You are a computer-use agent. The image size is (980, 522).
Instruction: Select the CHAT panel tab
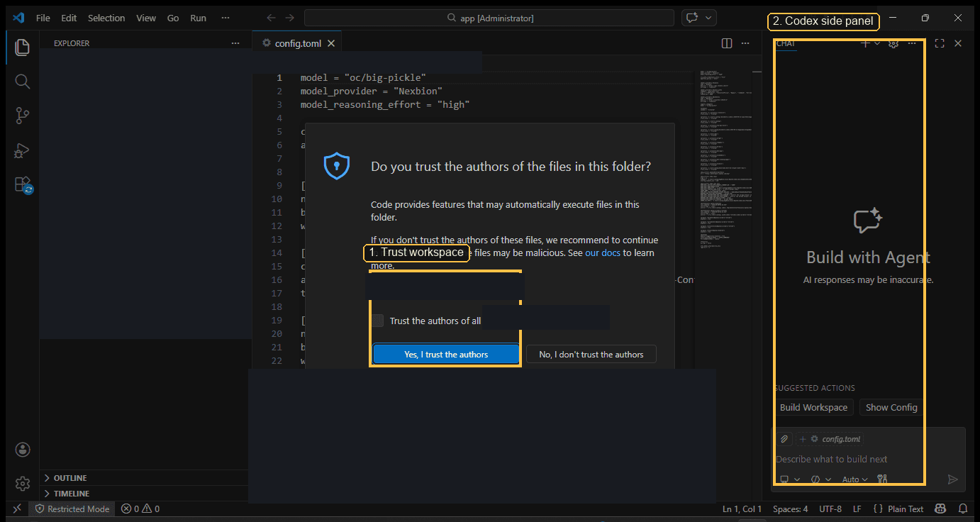tap(786, 43)
